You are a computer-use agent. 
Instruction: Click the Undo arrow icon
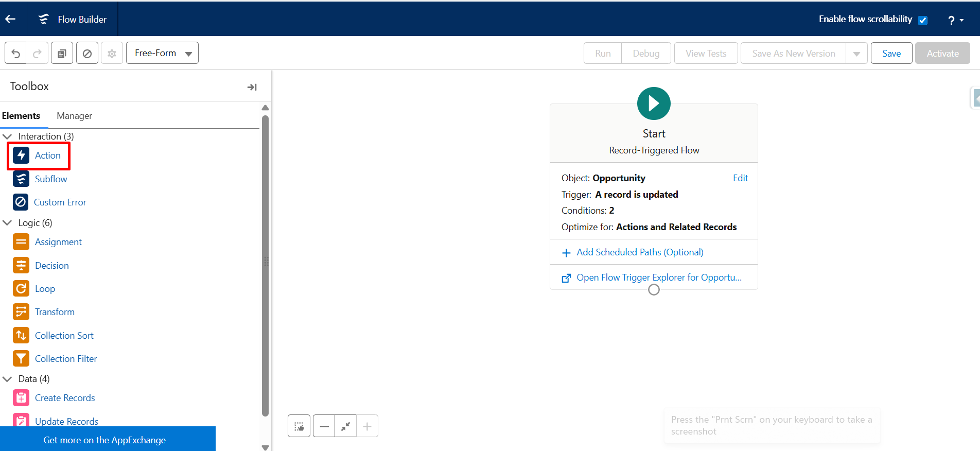15,54
